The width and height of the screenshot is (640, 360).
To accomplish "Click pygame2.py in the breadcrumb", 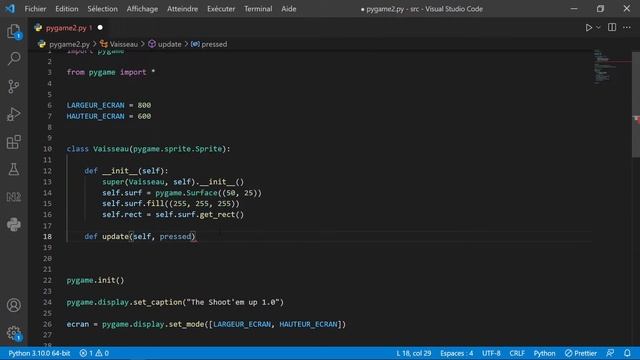I will pyautogui.click(x=69, y=44).
